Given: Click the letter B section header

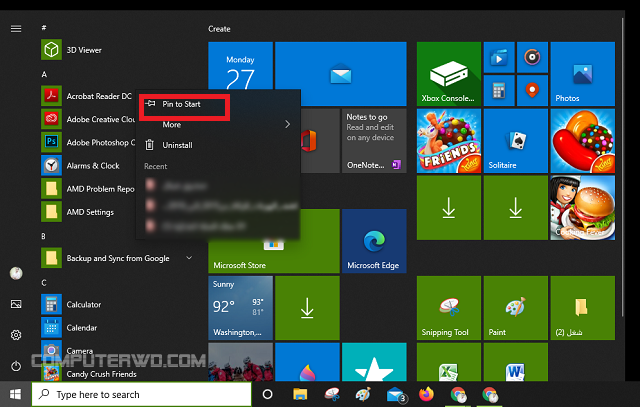Looking at the screenshot, I should point(43,236).
